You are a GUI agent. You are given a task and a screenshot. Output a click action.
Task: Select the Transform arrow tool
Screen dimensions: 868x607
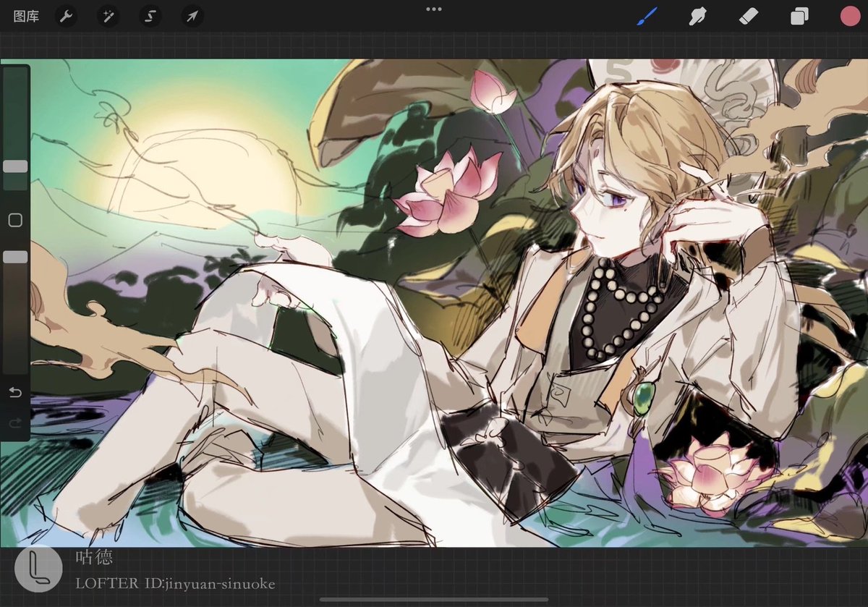(192, 16)
